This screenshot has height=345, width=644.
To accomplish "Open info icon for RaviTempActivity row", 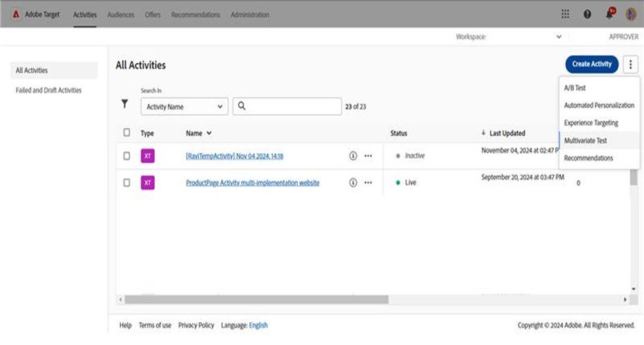I will pos(353,156).
